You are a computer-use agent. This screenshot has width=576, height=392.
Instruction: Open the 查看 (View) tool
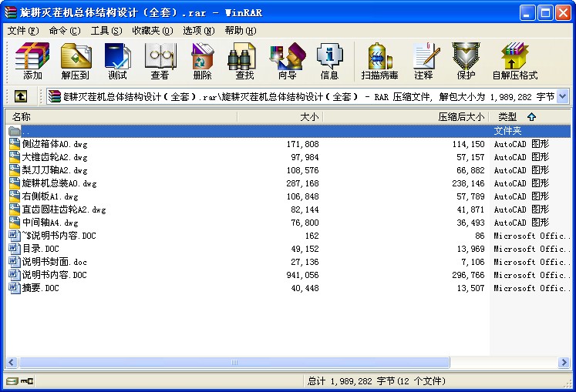(160, 61)
